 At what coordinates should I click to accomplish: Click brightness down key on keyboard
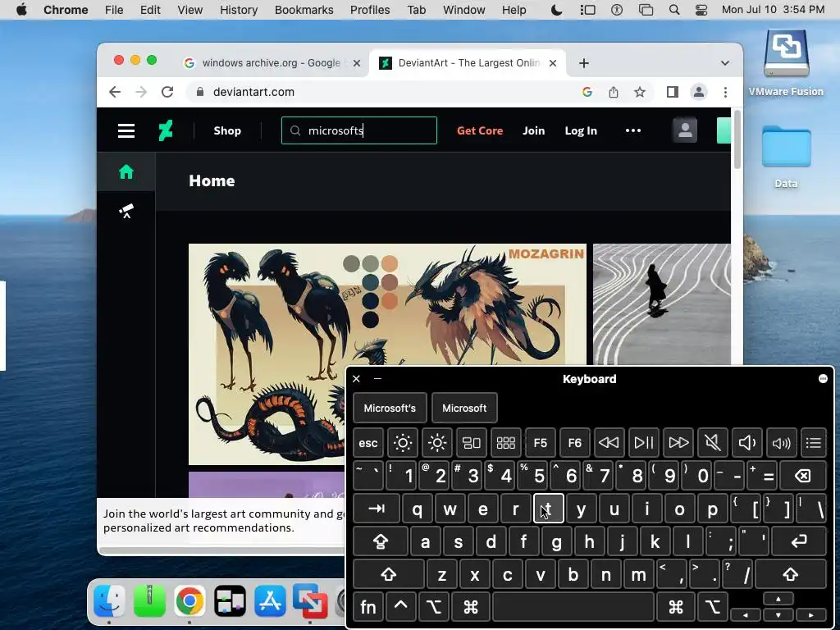click(402, 443)
